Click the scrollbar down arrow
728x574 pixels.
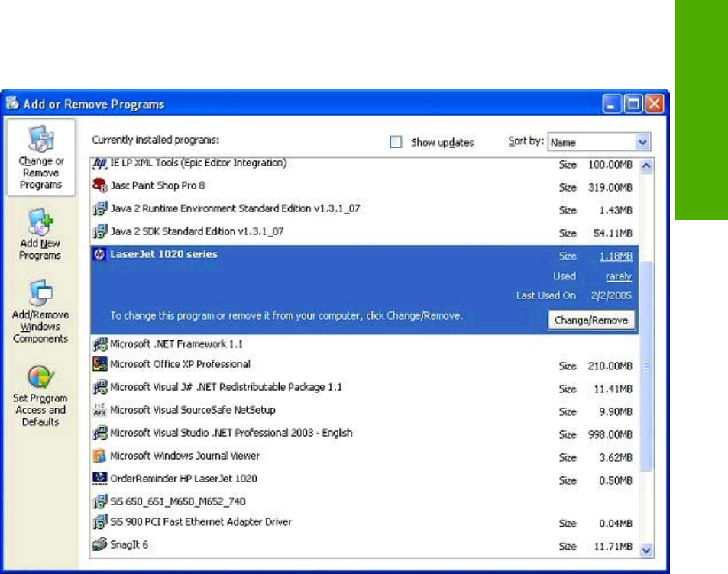[646, 550]
